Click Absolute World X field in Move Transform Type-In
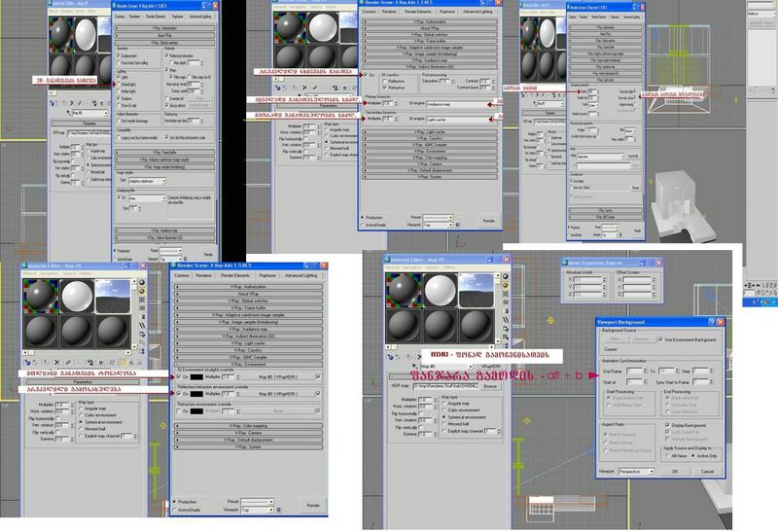This screenshot has height=532, width=778. (587, 280)
